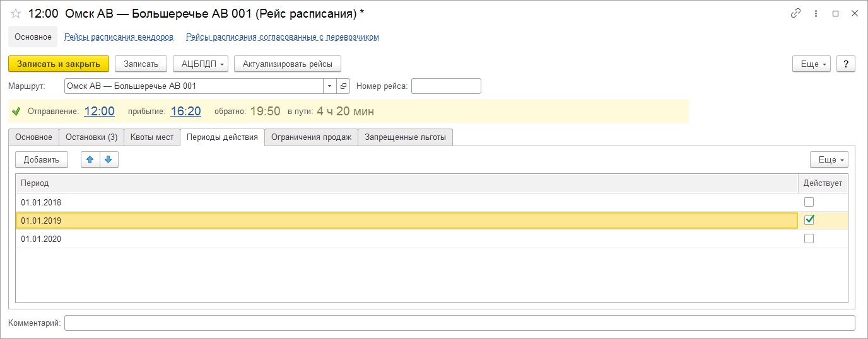
Task: Open help with the question mark button
Action: [x=845, y=64]
